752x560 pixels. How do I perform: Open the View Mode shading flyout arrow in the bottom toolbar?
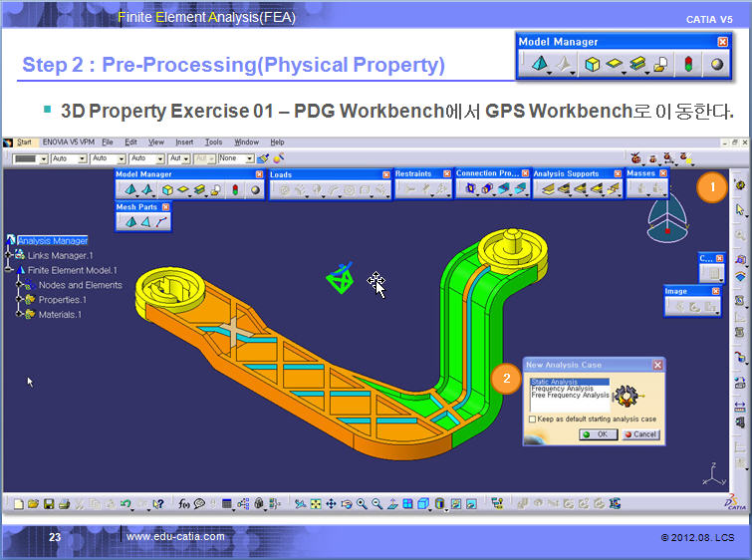[x=429, y=508]
